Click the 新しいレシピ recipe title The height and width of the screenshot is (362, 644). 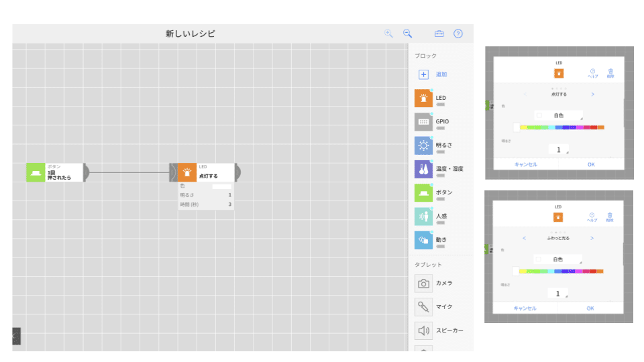pyautogui.click(x=190, y=34)
